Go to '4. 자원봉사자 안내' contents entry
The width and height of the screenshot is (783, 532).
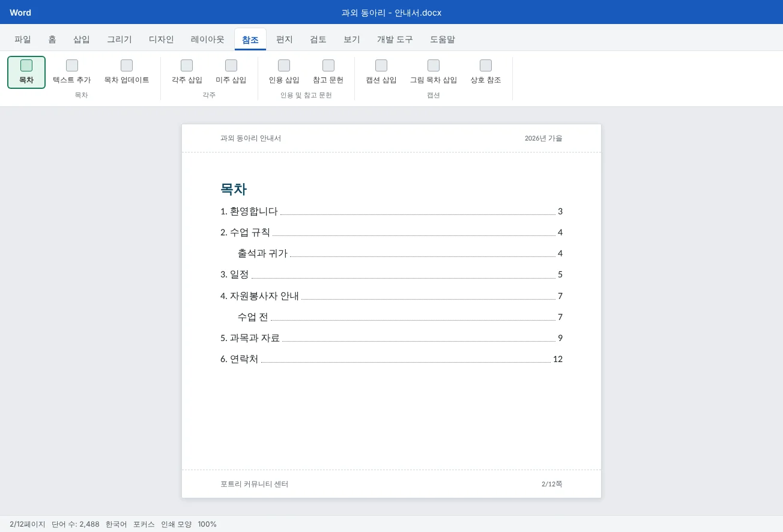point(391,296)
